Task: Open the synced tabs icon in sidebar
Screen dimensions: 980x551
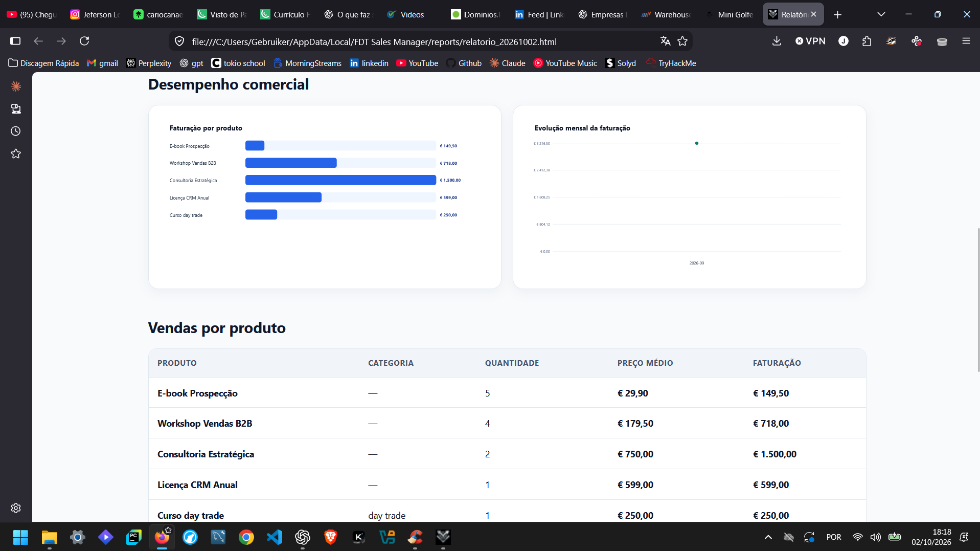Action: tap(16, 108)
